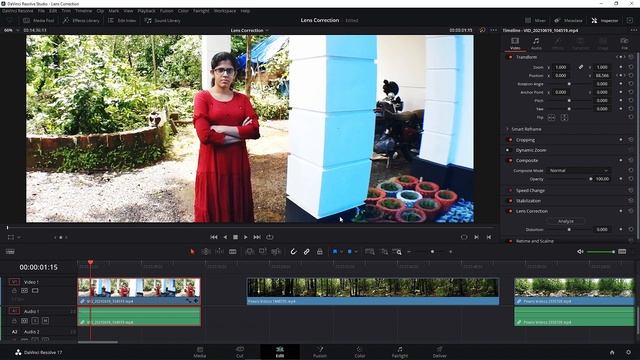This screenshot has height=360, width=640.
Task: Toggle the Retime and Scaling enable switch
Action: 510,241
